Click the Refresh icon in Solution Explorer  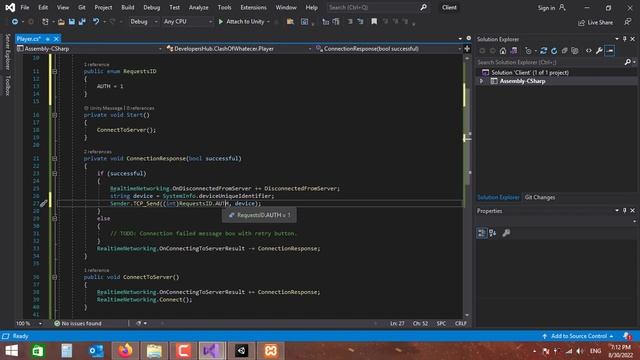pos(554,51)
